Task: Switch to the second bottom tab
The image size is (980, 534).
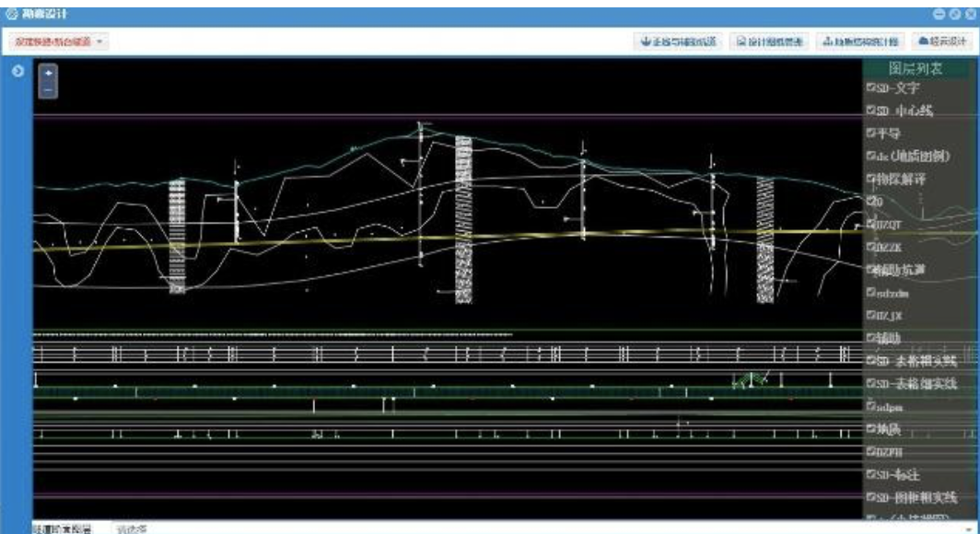Action: [131, 528]
